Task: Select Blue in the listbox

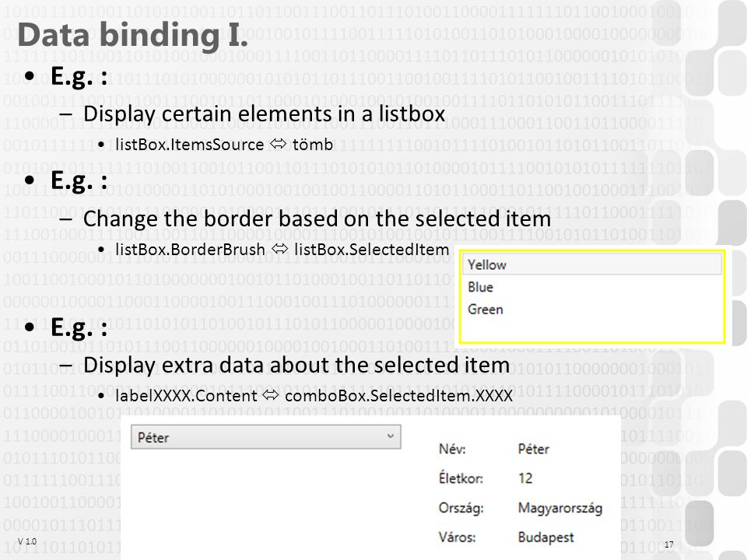Action: point(592,287)
